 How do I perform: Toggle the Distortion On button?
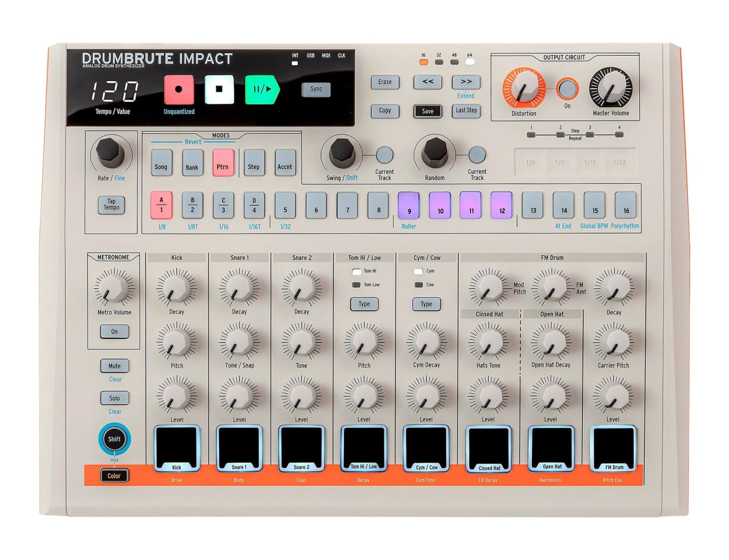tap(567, 89)
